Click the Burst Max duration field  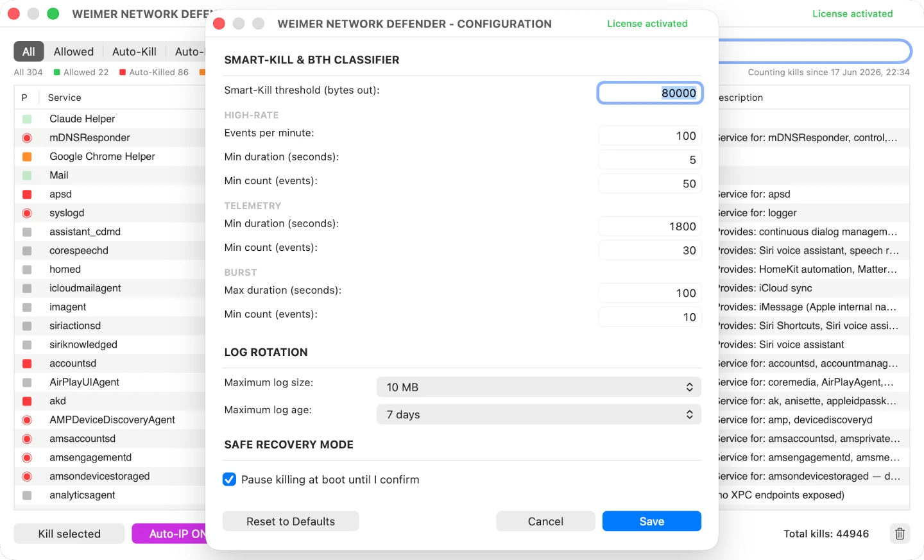pos(650,293)
